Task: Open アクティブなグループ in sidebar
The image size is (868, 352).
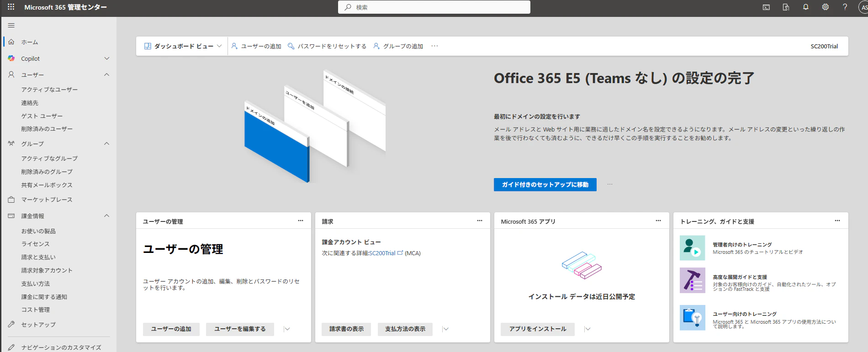Action: pos(49,158)
